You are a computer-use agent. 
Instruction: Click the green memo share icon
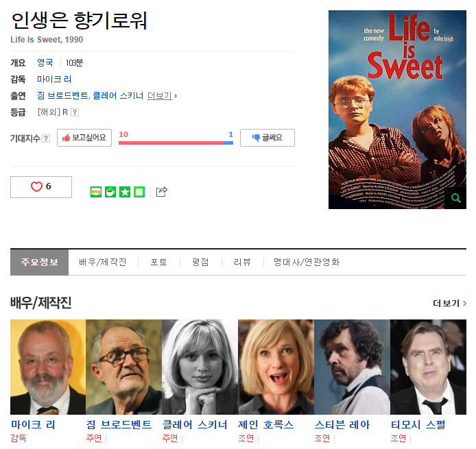pyautogui.click(x=139, y=192)
